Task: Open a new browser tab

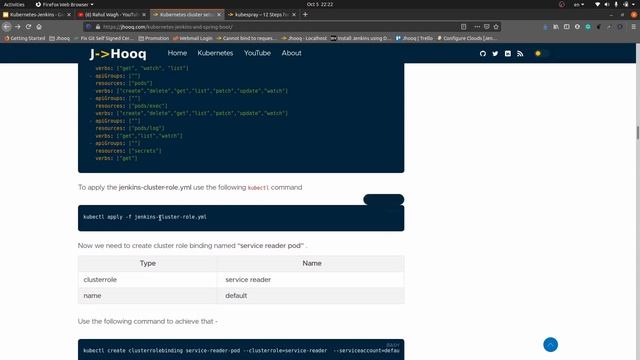Action: [x=305, y=14]
